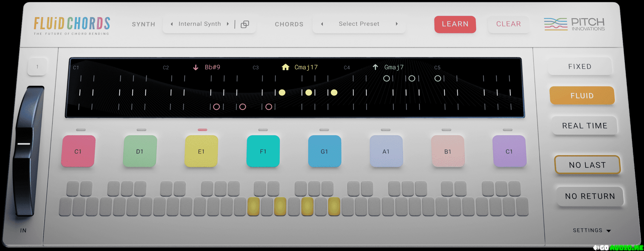Expand the SETTINGS menu
Image resolution: width=644 pixels, height=251 pixels.
[x=592, y=231]
